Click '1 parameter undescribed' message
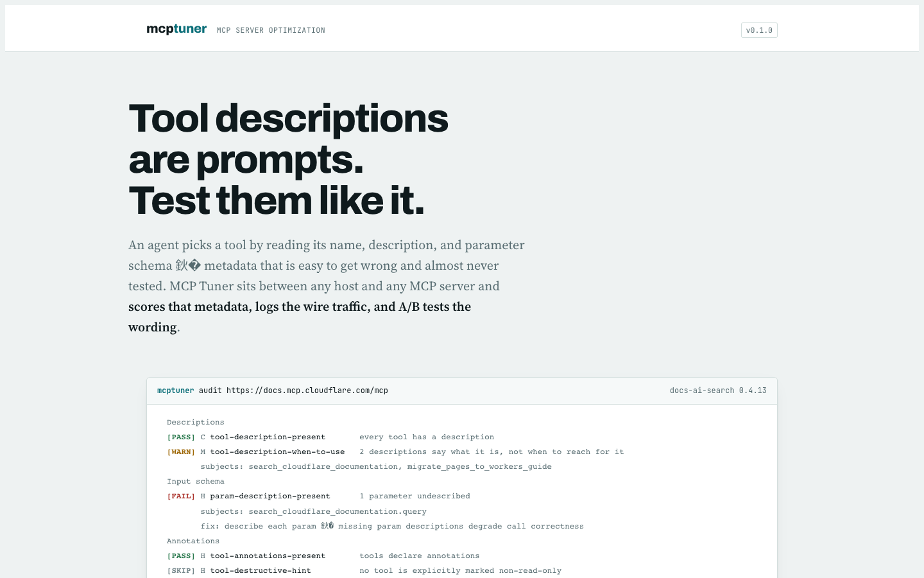 coord(415,496)
